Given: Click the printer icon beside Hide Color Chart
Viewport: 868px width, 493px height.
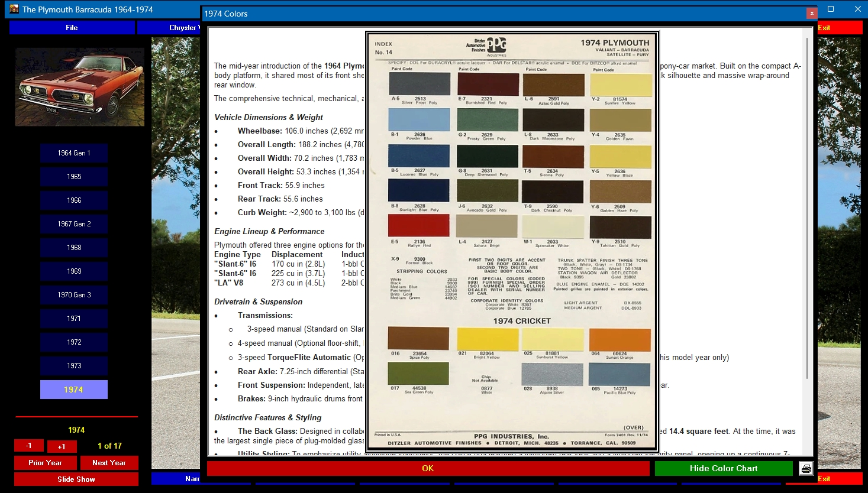Looking at the screenshot, I should pyautogui.click(x=806, y=469).
